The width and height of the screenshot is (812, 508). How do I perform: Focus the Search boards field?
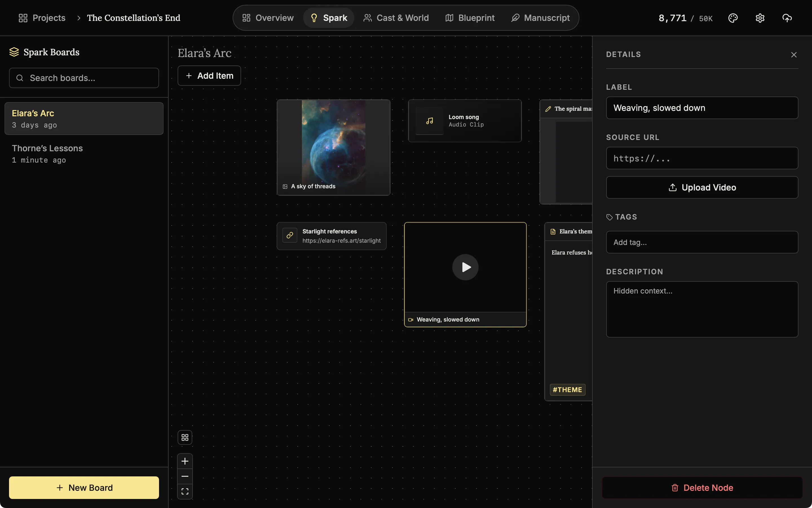84,78
